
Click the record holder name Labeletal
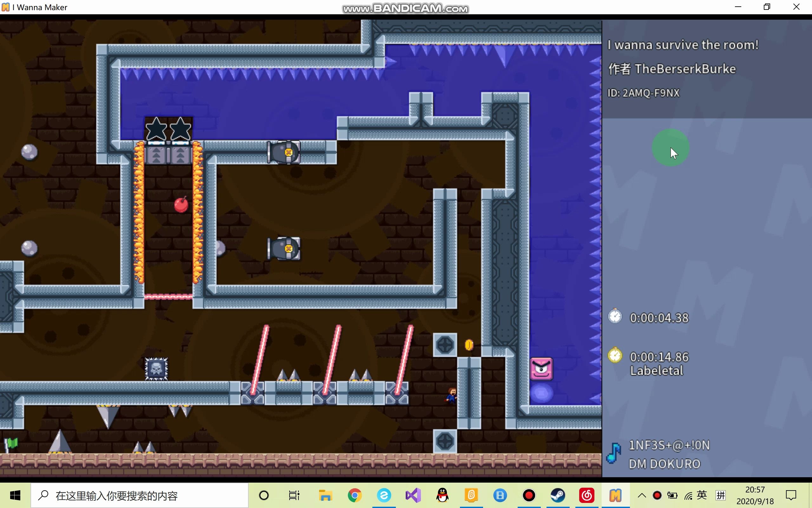pyautogui.click(x=656, y=371)
